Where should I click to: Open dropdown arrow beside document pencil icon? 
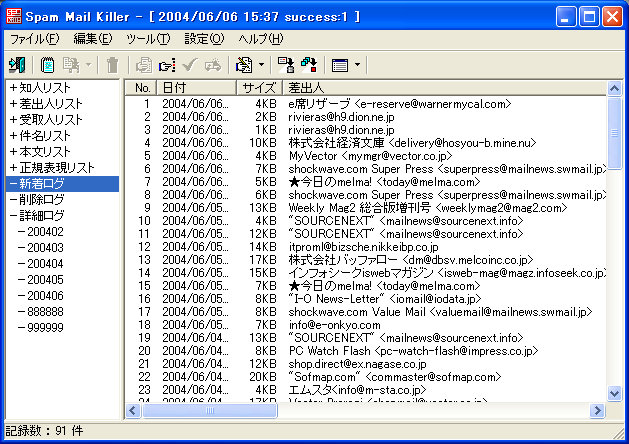261,65
